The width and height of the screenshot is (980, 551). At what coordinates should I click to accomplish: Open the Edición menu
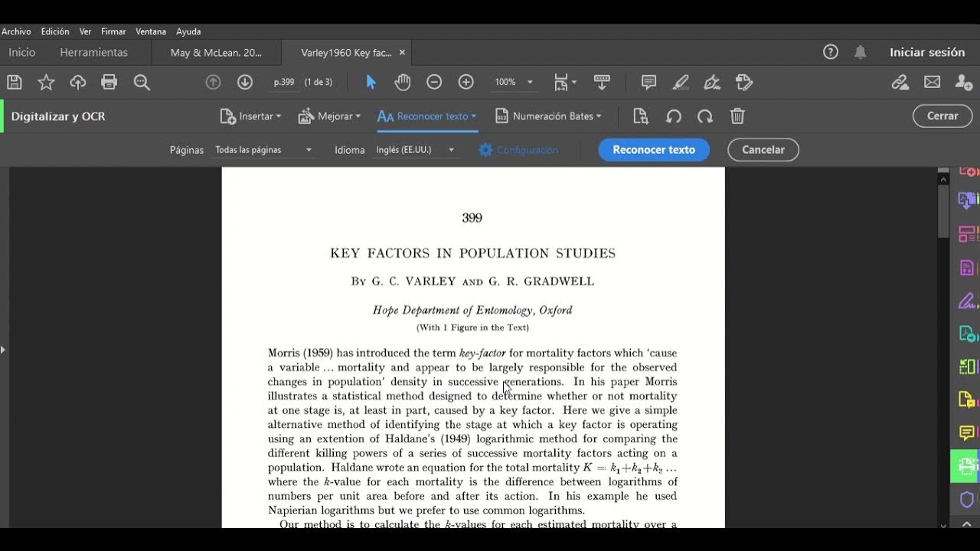coord(55,31)
